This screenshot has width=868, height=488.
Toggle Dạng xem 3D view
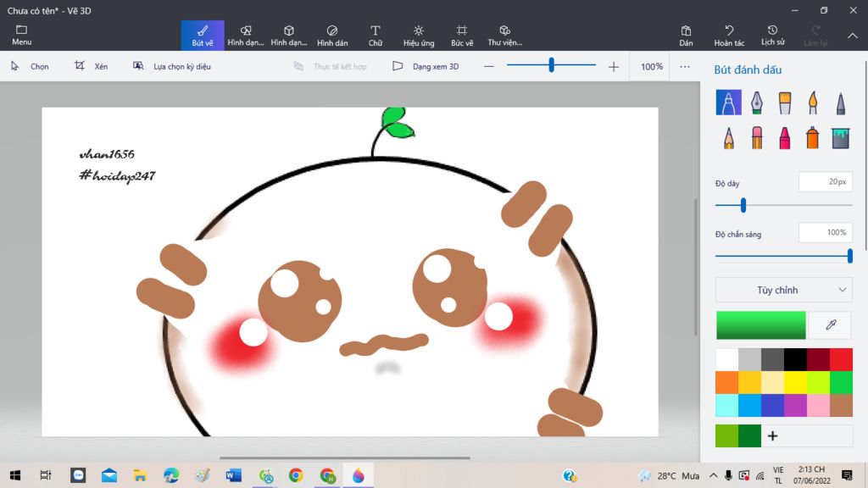426,66
